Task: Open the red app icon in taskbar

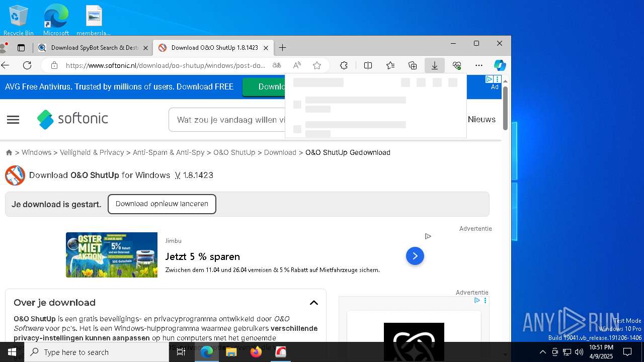Action: tap(281, 352)
